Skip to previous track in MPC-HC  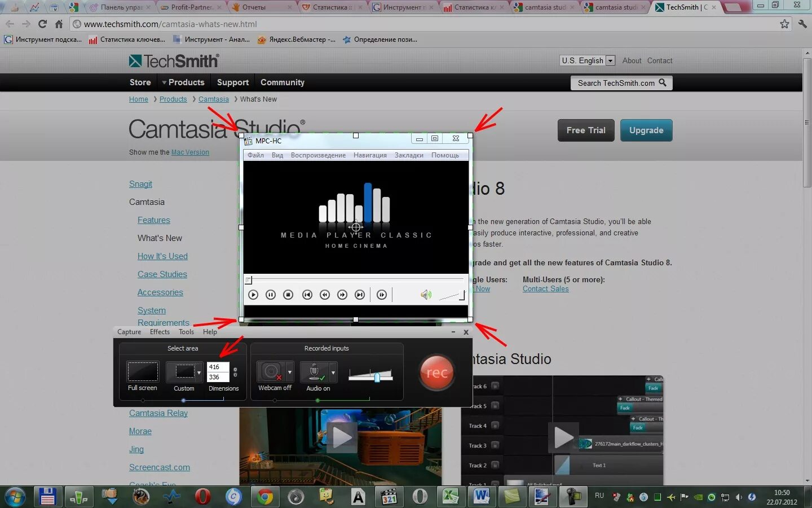click(x=307, y=295)
